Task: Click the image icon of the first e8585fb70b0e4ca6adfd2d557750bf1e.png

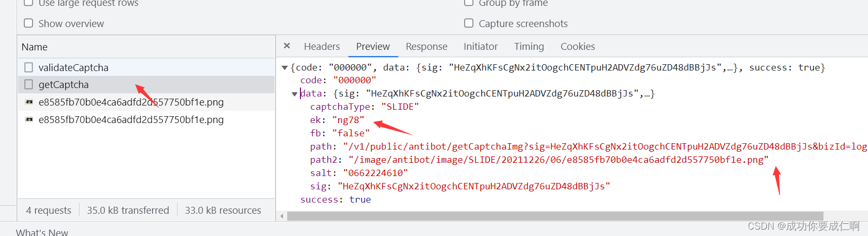Action: click(x=29, y=102)
